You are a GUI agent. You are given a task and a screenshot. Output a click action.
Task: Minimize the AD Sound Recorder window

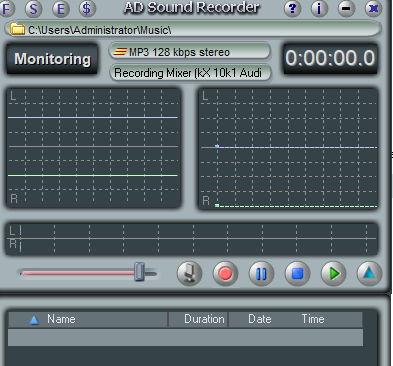[x=346, y=8]
